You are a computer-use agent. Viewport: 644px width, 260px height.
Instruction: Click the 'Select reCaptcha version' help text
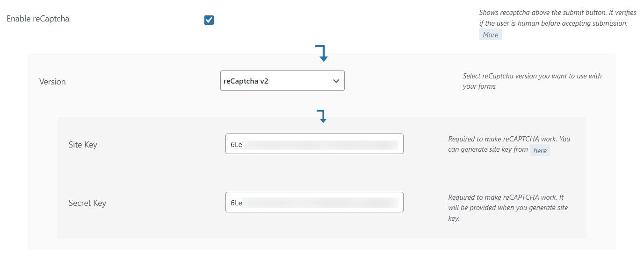(532, 81)
